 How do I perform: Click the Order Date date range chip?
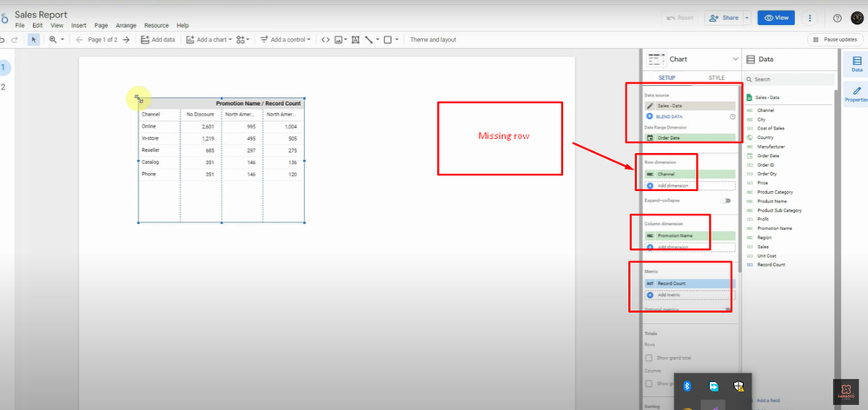[x=690, y=138]
